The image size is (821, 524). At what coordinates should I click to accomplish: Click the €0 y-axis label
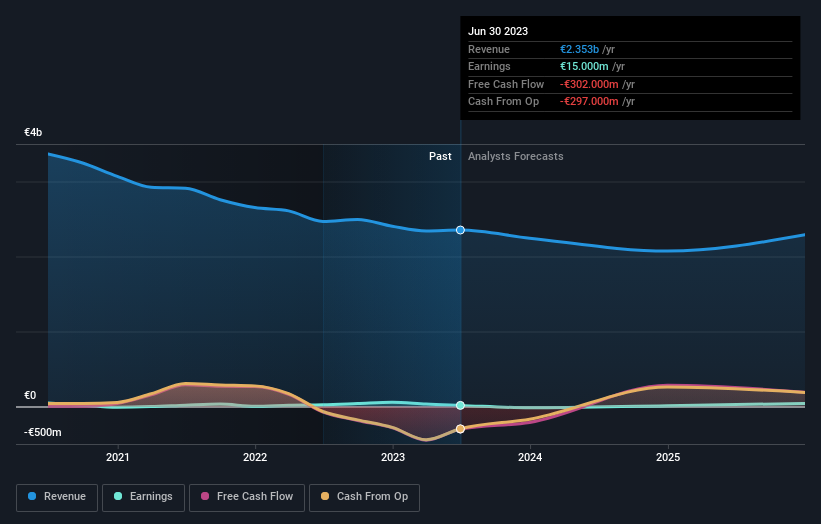(30, 395)
